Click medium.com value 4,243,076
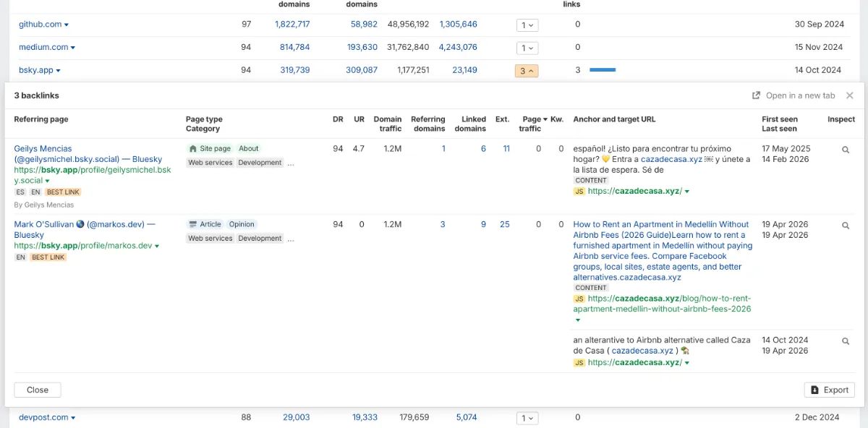The image size is (868, 428). 458,48
